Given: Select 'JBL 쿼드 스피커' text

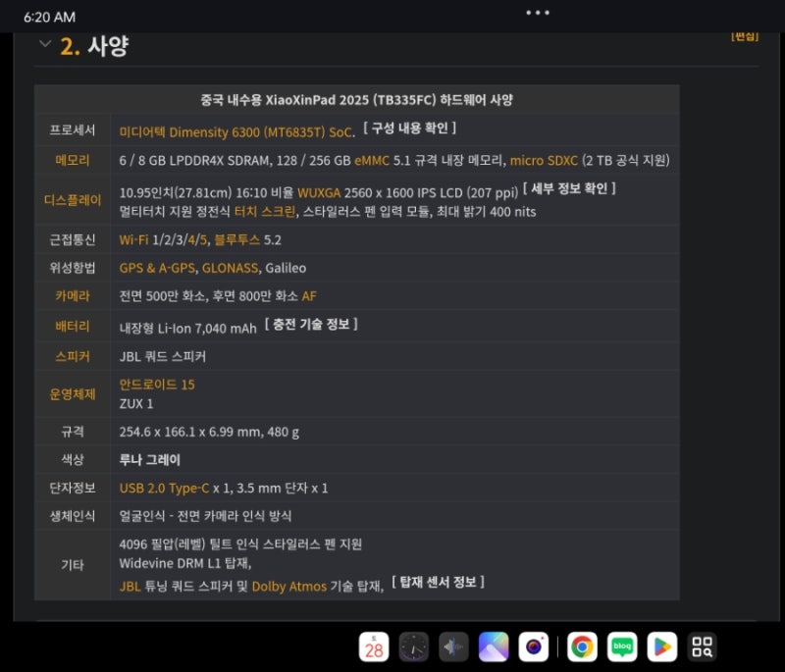Looking at the screenshot, I should click(x=163, y=357).
